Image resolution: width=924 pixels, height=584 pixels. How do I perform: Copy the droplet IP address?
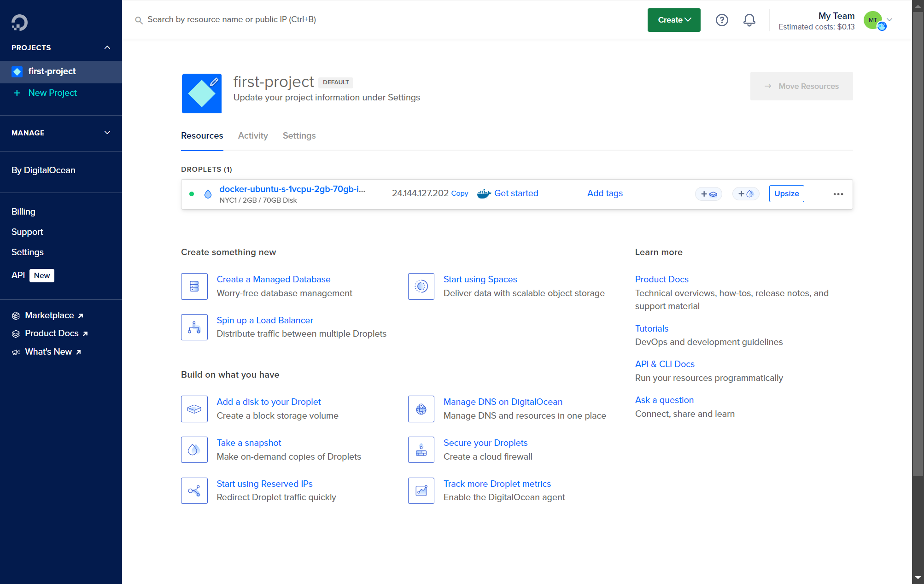click(x=460, y=193)
